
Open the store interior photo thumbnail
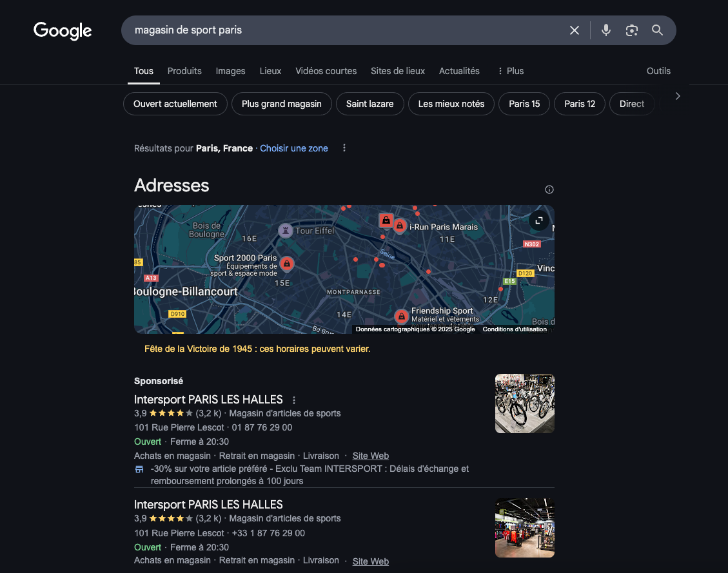(x=525, y=528)
